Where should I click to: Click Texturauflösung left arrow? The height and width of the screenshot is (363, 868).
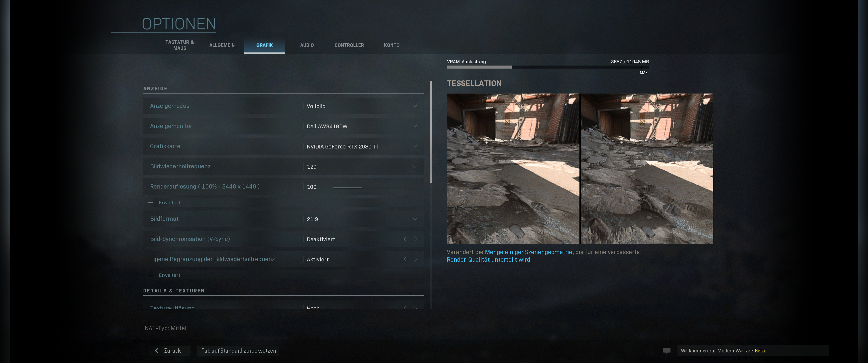point(405,308)
